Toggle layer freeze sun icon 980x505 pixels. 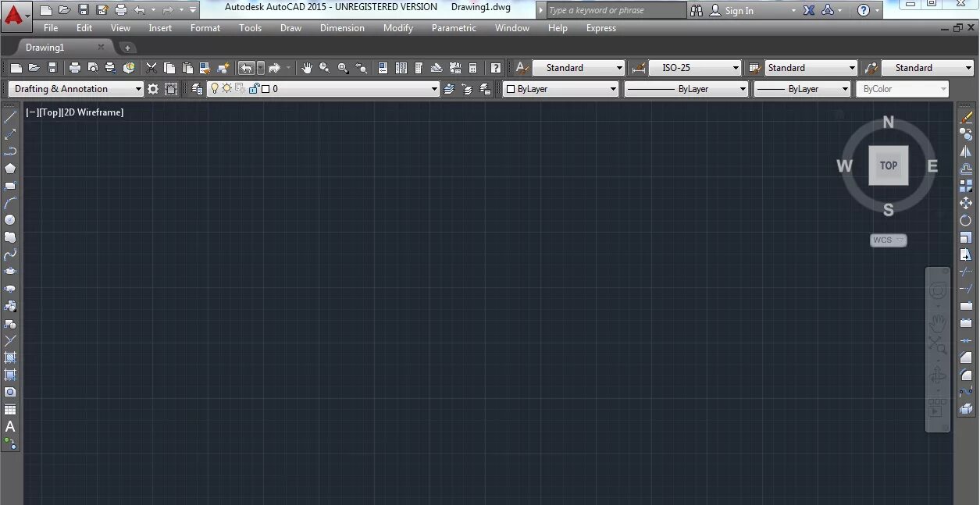pyautogui.click(x=226, y=89)
